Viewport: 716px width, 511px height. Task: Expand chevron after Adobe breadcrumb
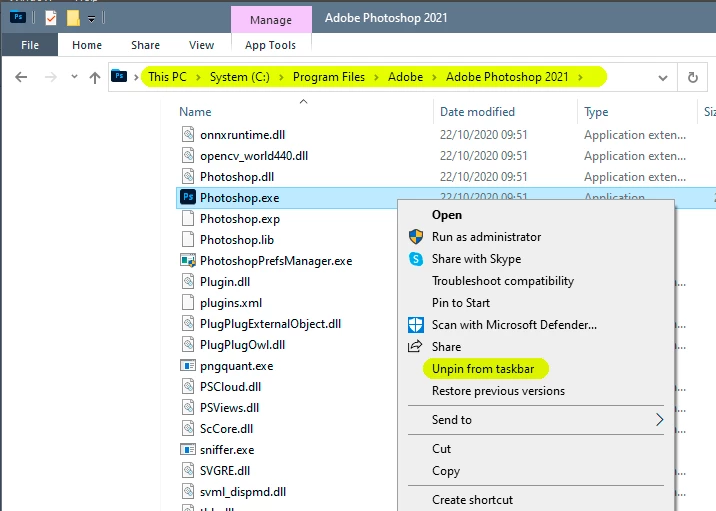pyautogui.click(x=434, y=77)
